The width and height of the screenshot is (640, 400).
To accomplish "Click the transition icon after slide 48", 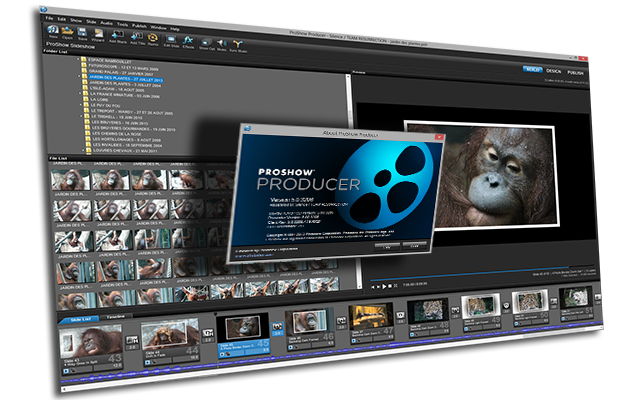I will 455,311.
